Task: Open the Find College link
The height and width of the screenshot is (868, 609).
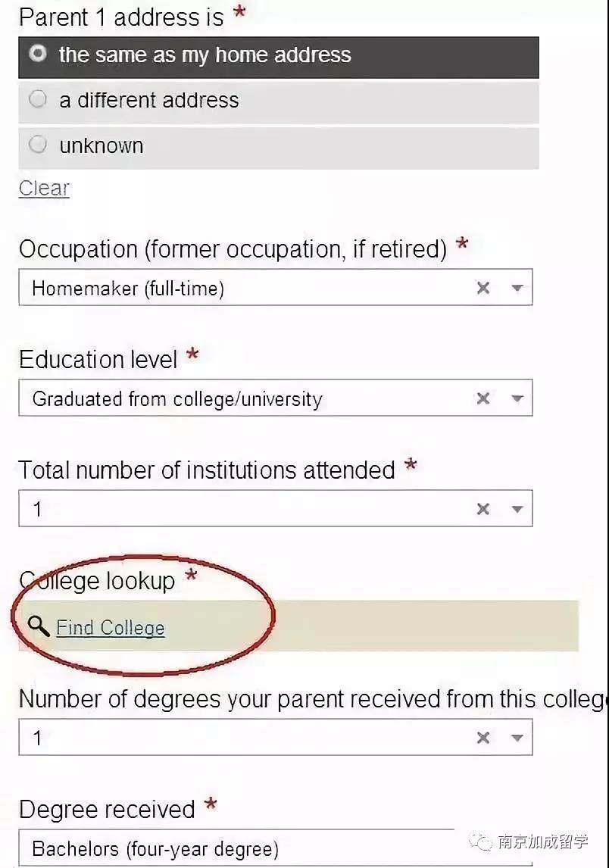Action: tap(110, 628)
